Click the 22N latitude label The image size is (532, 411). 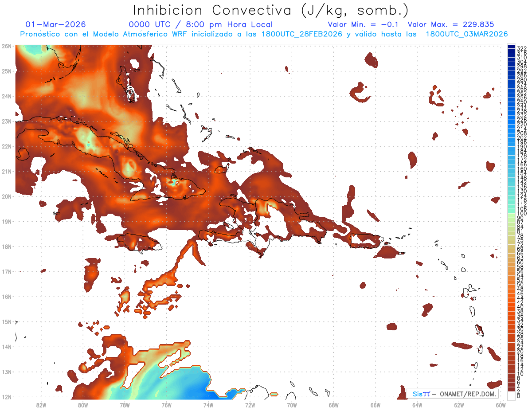coord(6,146)
